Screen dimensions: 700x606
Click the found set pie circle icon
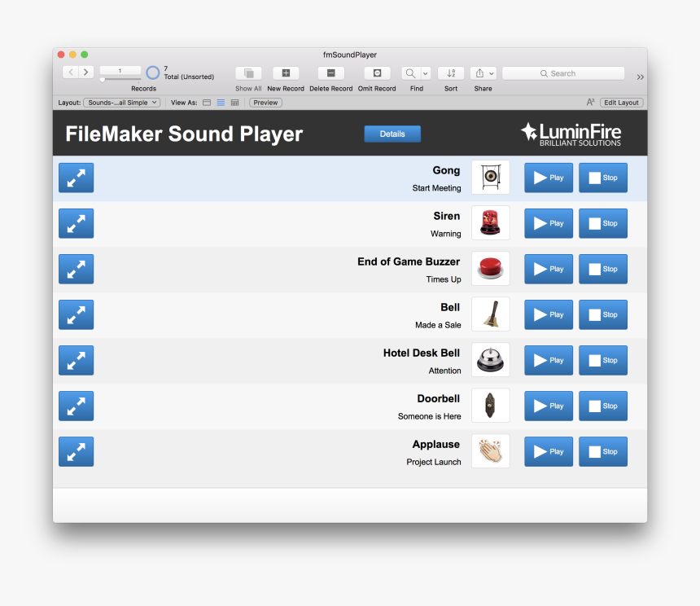point(153,72)
